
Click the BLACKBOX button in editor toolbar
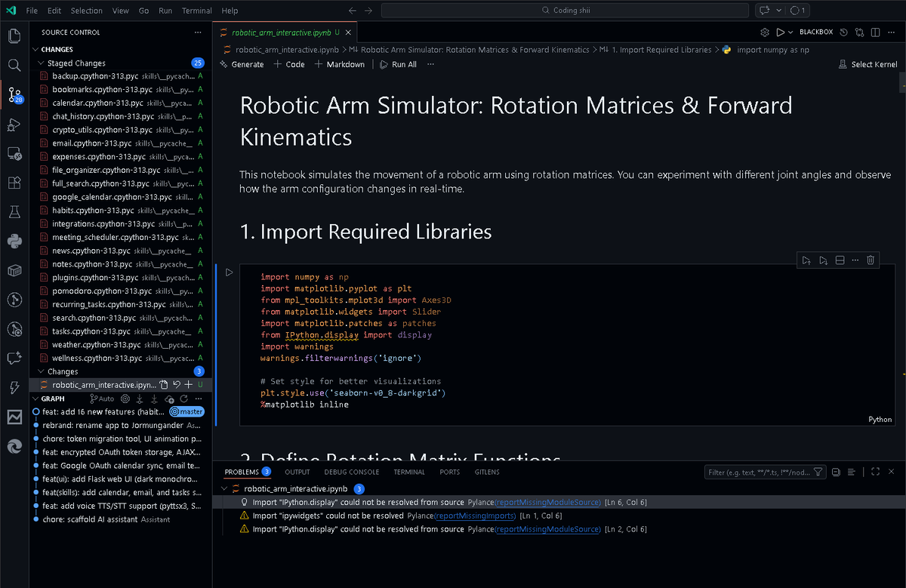pyautogui.click(x=816, y=32)
